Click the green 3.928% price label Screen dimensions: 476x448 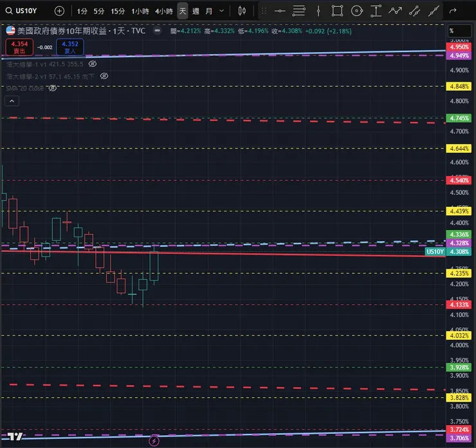click(459, 368)
